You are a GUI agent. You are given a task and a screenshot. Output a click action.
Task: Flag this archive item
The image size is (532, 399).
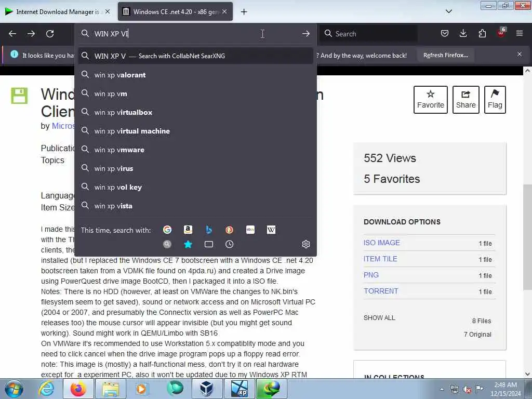coord(495,99)
